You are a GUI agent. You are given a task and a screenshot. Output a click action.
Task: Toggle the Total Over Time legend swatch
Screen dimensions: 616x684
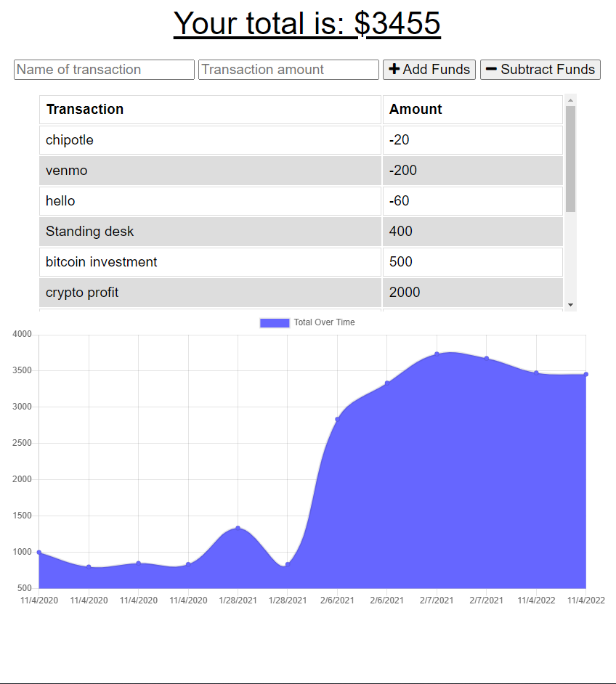[275, 322]
